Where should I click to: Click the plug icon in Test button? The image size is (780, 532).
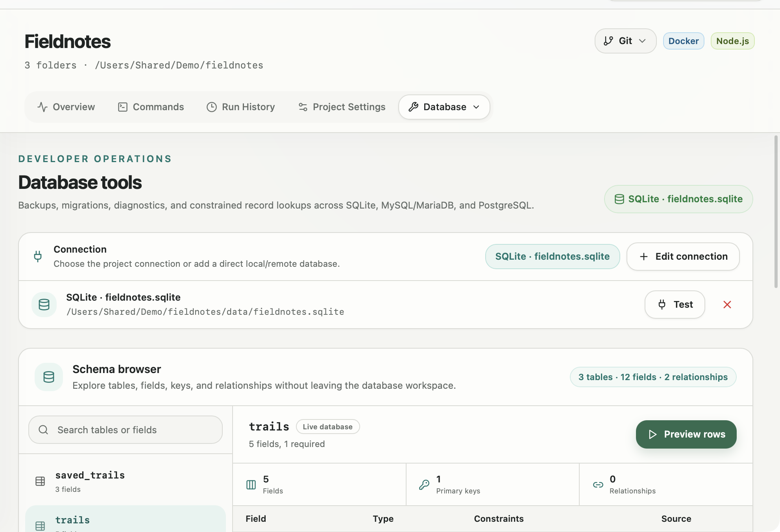(662, 305)
